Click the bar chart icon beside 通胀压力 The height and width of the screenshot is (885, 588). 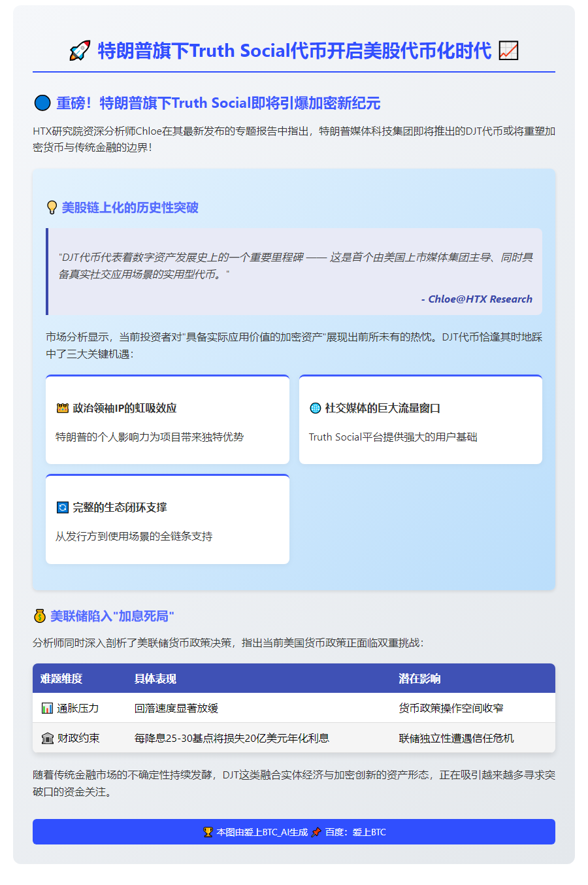[x=47, y=709]
